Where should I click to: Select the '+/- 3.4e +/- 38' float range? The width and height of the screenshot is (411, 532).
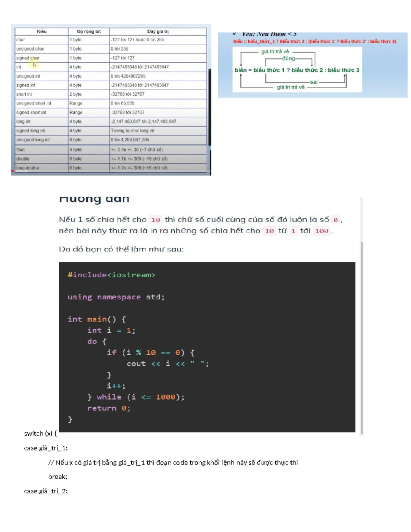137,150
